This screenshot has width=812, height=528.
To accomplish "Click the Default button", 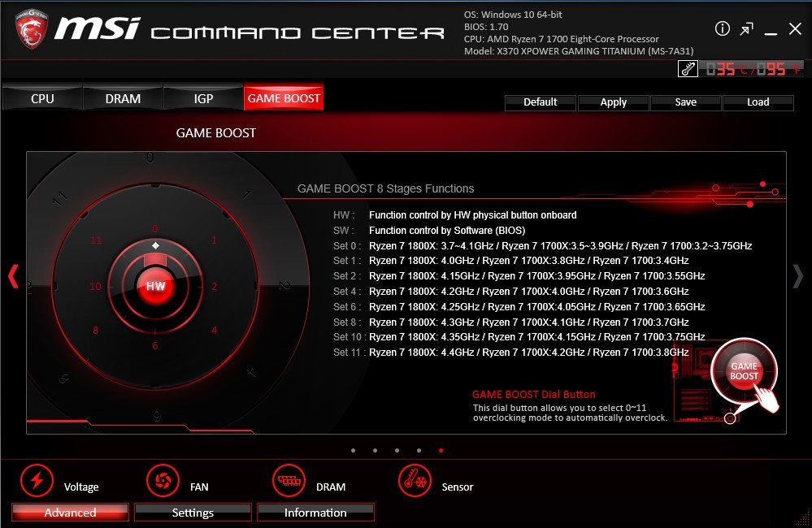I will (541, 102).
